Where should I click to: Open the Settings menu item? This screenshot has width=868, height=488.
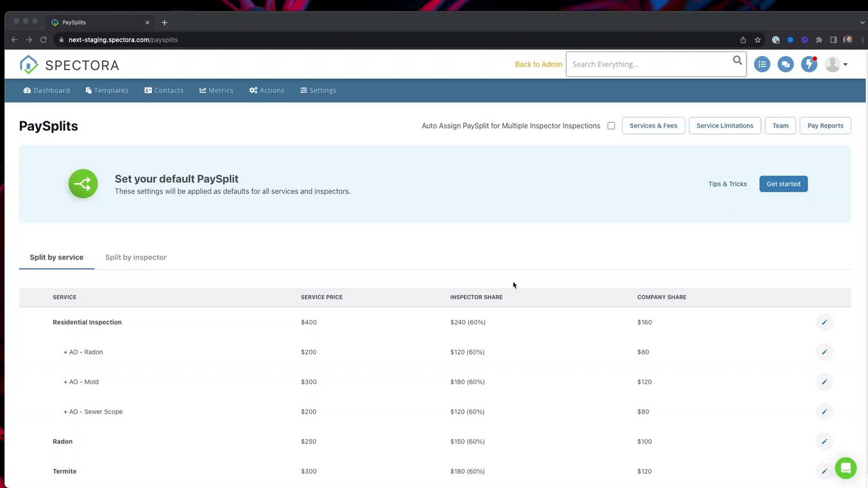click(x=318, y=90)
